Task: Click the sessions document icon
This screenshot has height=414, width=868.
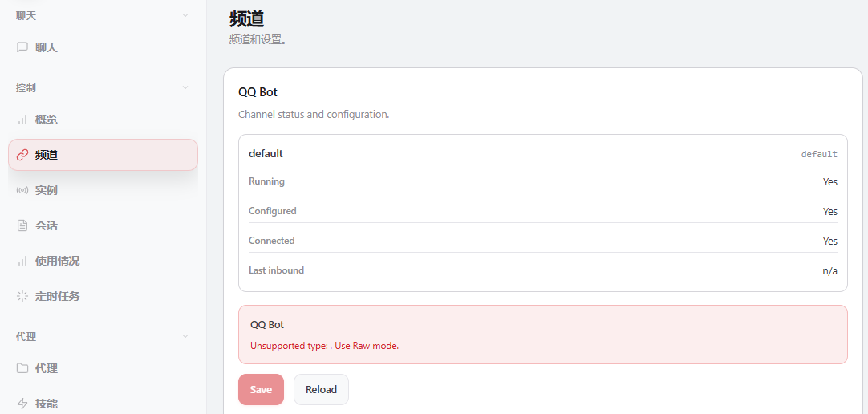Action: 22,225
